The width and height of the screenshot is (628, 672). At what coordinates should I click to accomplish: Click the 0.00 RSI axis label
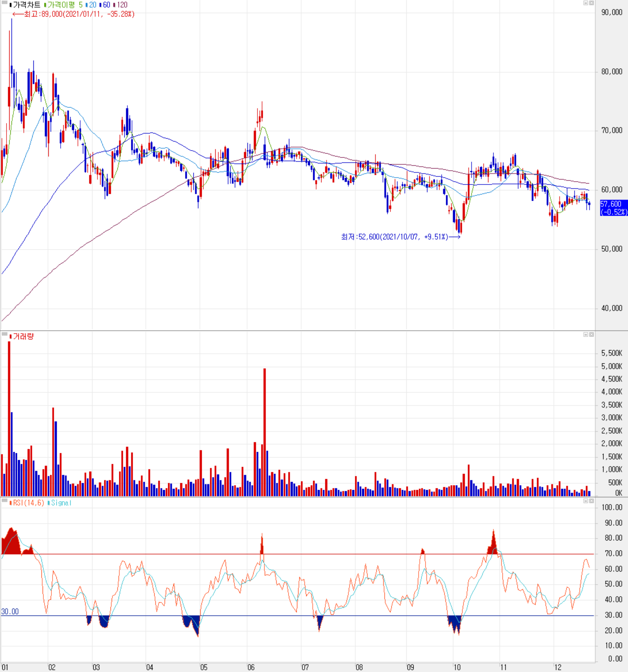tap(615, 659)
